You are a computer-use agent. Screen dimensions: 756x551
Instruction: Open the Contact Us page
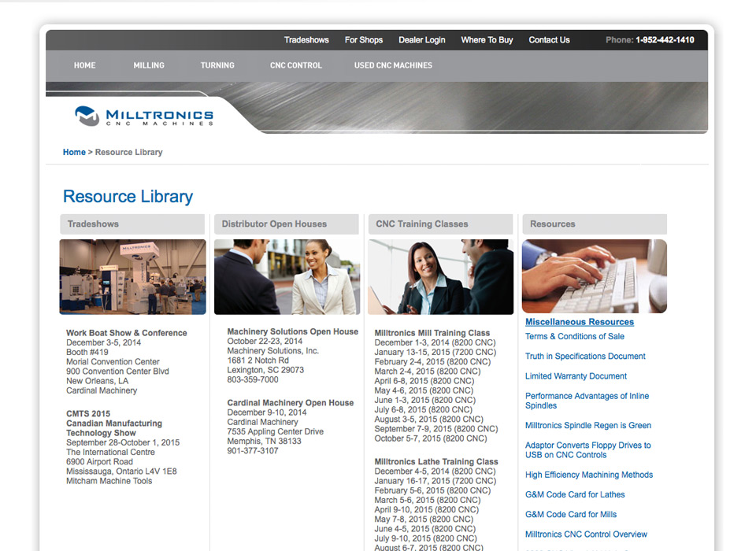[549, 40]
